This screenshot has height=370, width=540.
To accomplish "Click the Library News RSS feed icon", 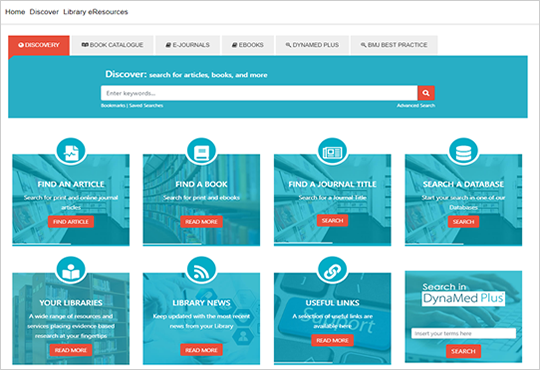I will click(x=201, y=270).
